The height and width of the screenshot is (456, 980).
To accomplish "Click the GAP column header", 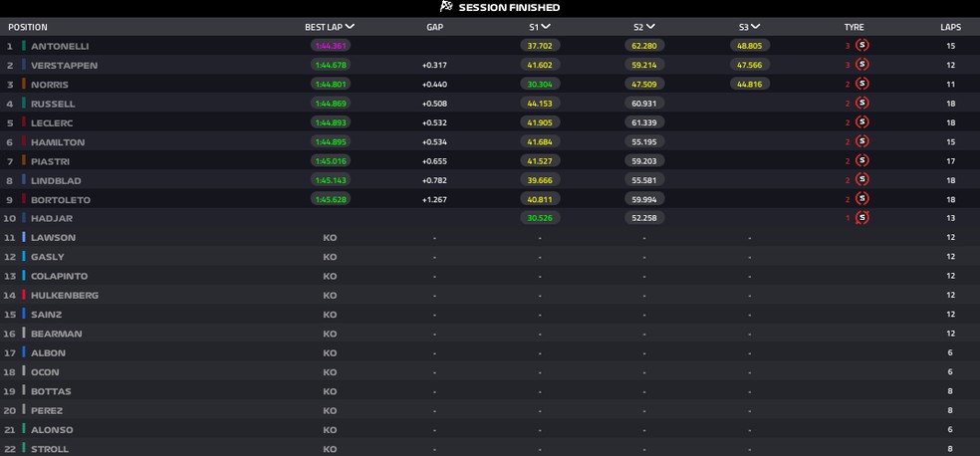I will tap(435, 27).
